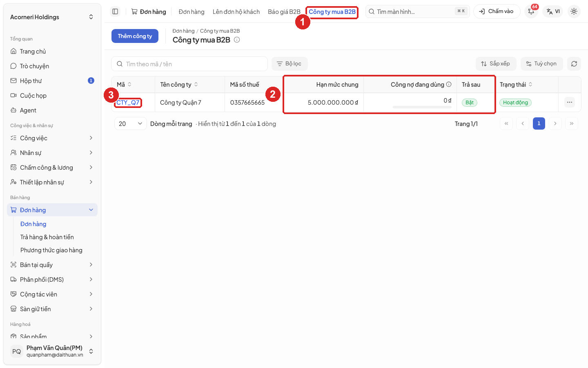Open Bộ lọc filter button
The width and height of the screenshot is (588, 368).
coord(290,64)
